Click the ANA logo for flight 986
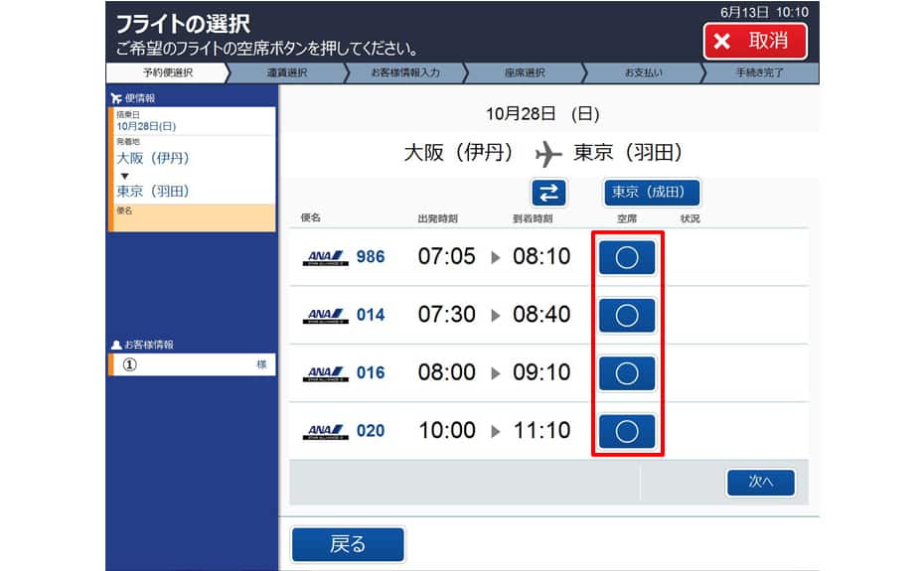 pos(325,257)
